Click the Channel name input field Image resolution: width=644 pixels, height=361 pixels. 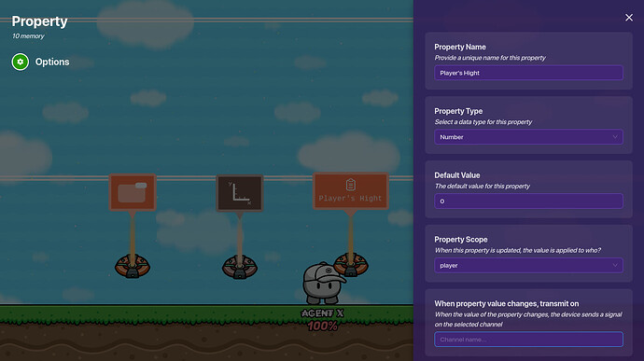click(528, 340)
